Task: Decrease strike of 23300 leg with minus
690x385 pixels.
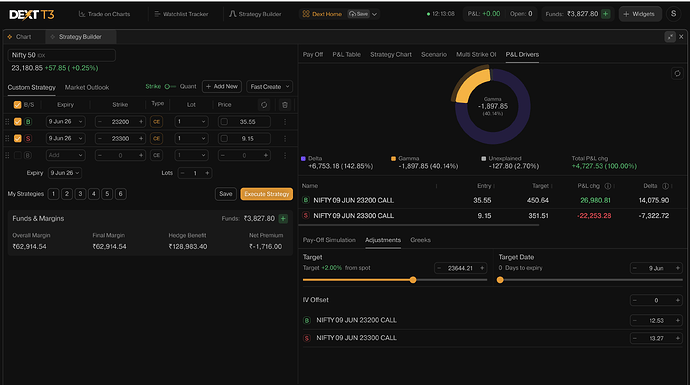Action: [100, 139]
